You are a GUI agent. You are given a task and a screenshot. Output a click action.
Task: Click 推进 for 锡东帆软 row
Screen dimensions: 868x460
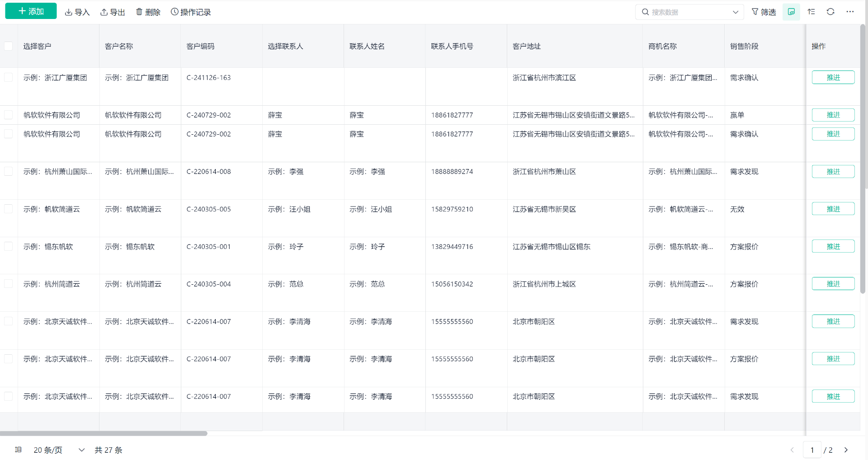coord(833,246)
